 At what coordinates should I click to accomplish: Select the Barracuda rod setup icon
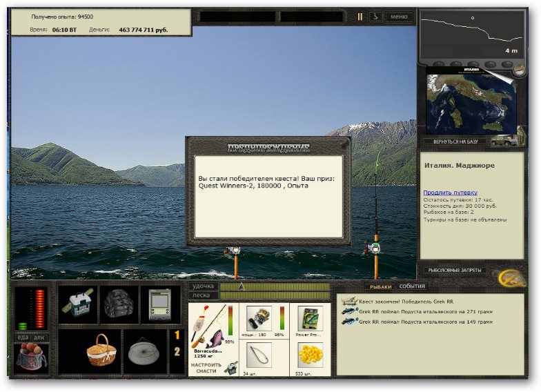pos(208,327)
